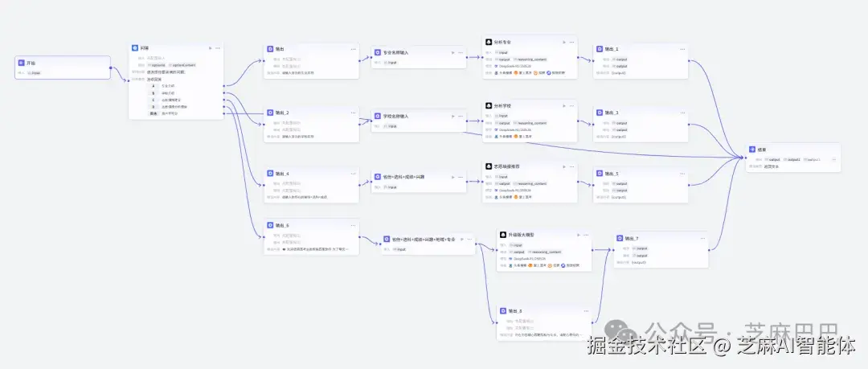Open the more menu on 学校名称输入 node

click(461, 117)
